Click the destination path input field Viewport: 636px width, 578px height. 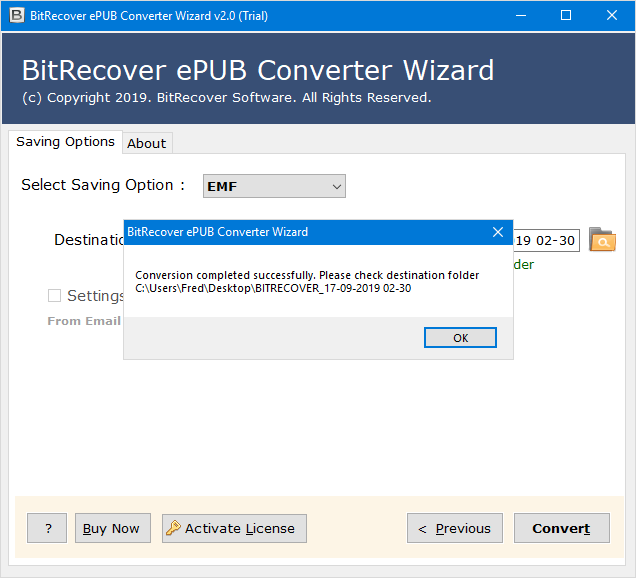[546, 240]
